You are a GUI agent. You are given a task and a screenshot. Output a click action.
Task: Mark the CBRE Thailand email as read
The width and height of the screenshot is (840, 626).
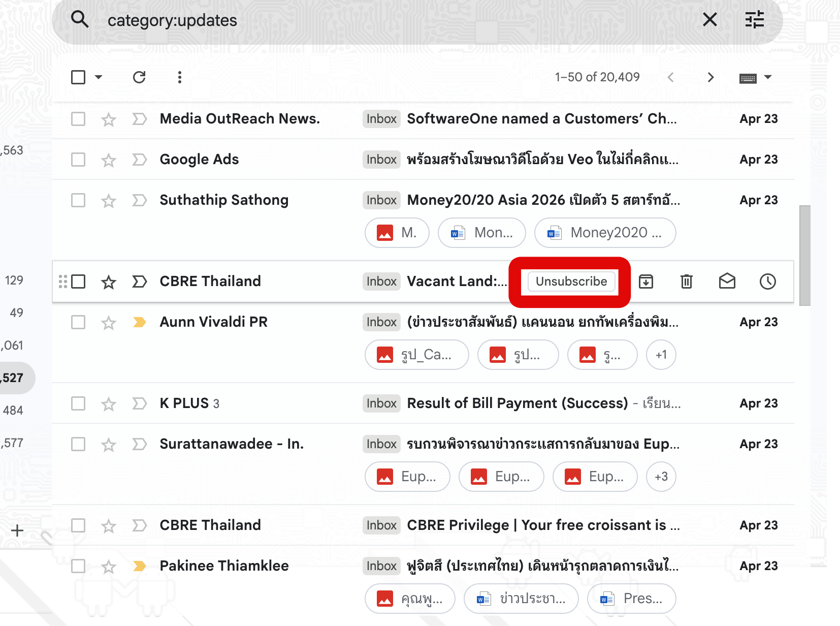click(x=727, y=281)
